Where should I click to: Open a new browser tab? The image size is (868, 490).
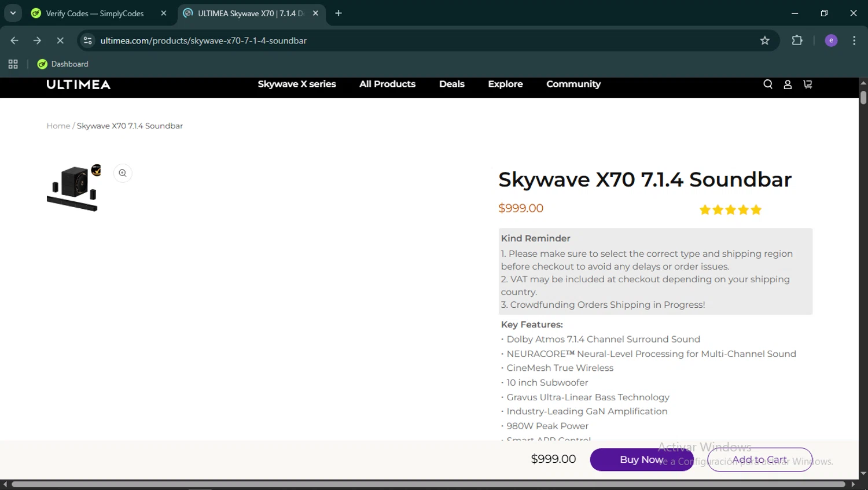[339, 13]
